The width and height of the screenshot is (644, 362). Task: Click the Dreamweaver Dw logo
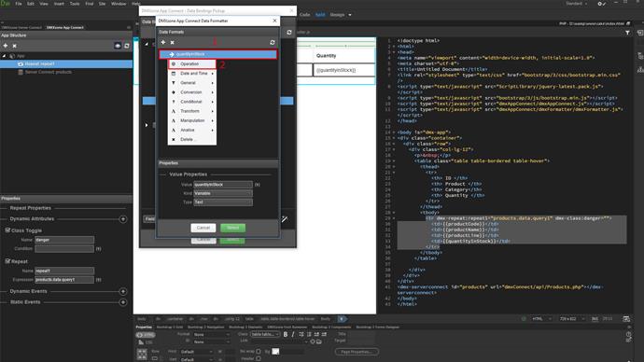click(5, 4)
